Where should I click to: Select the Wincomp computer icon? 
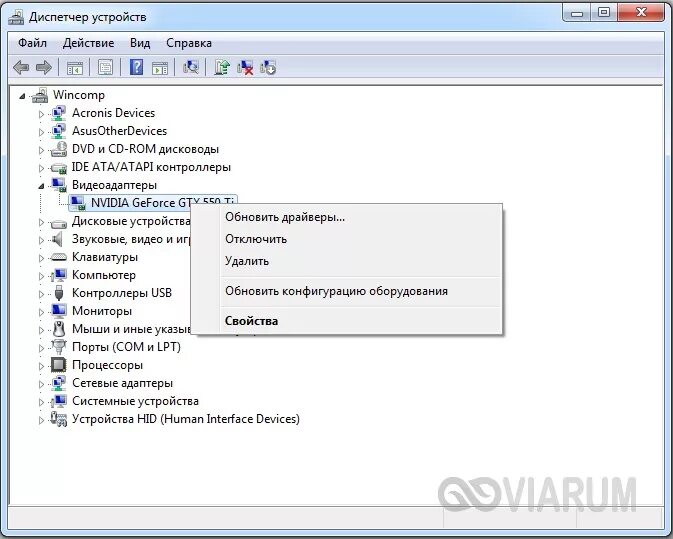tap(40, 95)
